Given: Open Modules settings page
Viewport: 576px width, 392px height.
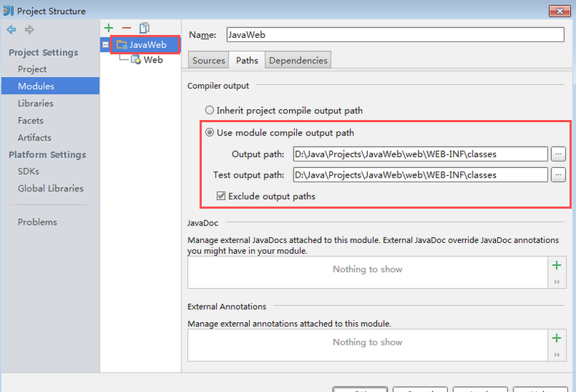Looking at the screenshot, I should coord(50,86).
